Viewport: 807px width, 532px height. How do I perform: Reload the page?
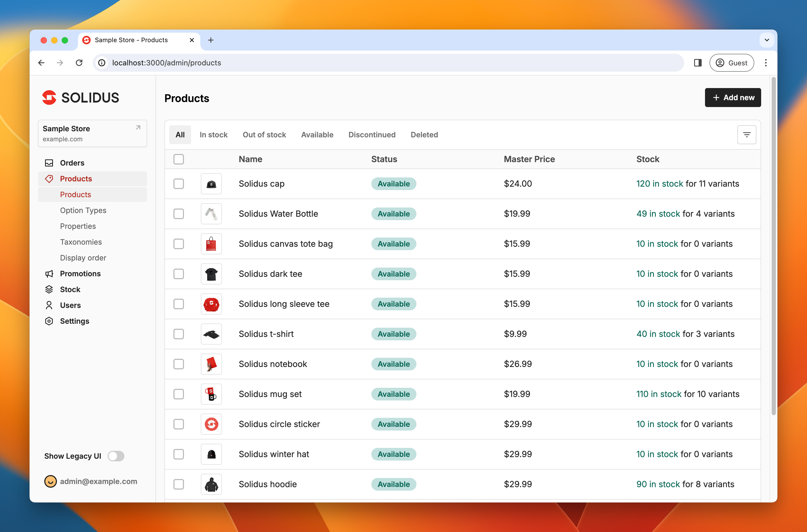click(x=79, y=63)
